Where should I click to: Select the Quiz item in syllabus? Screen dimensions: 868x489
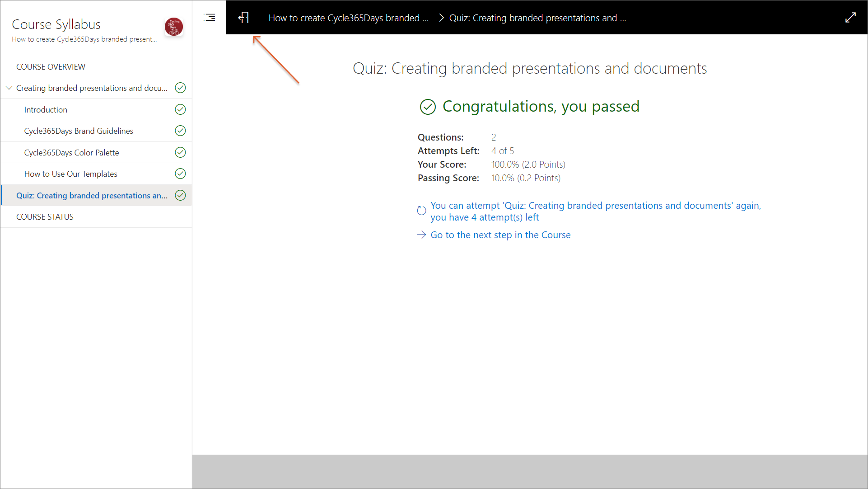pyautogui.click(x=92, y=195)
